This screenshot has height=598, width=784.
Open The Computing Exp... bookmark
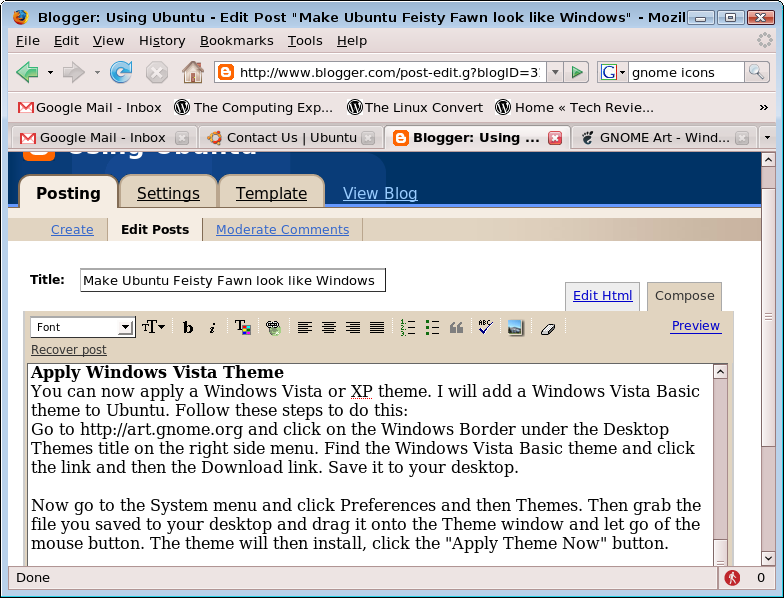(x=254, y=108)
